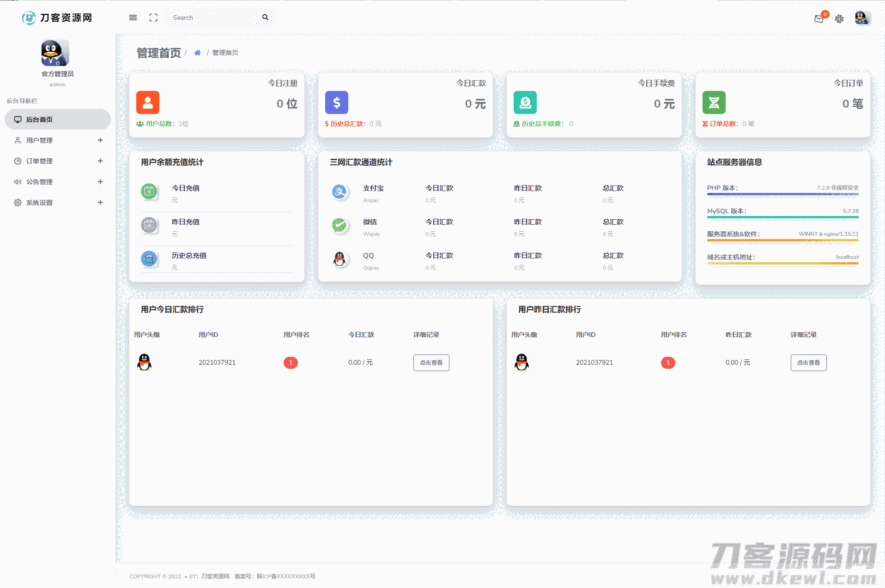Screen dimensions: 885x588
Task: Click the 用户管理 person icon in sidebar
Action: click(x=18, y=140)
